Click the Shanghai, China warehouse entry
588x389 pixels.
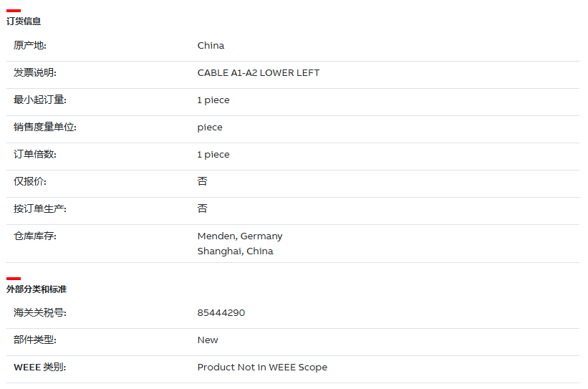[x=235, y=251]
